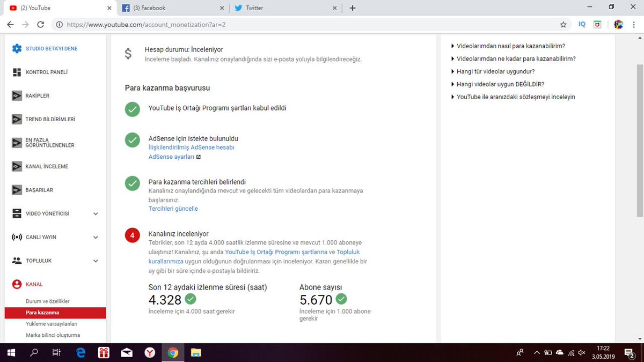Bookmark this page with the star icon

tap(563, 25)
